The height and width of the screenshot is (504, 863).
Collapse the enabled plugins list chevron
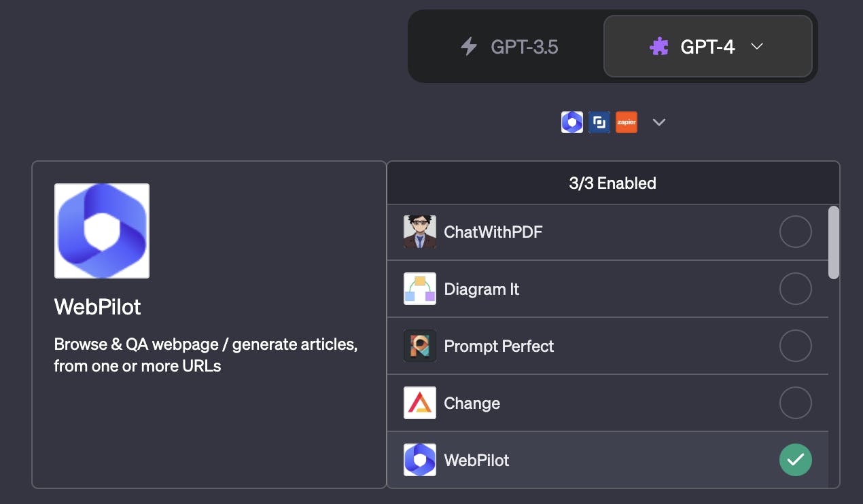pyautogui.click(x=658, y=122)
